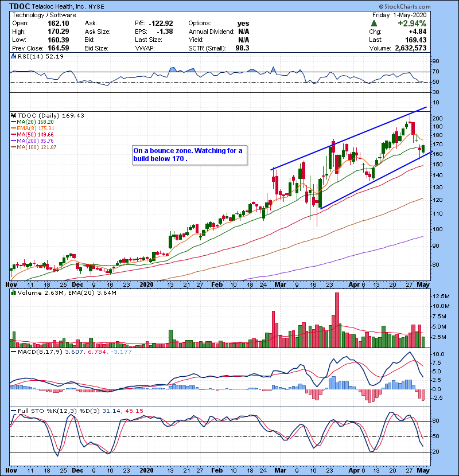Click the 2020 label under the stochastic panel

(147, 470)
